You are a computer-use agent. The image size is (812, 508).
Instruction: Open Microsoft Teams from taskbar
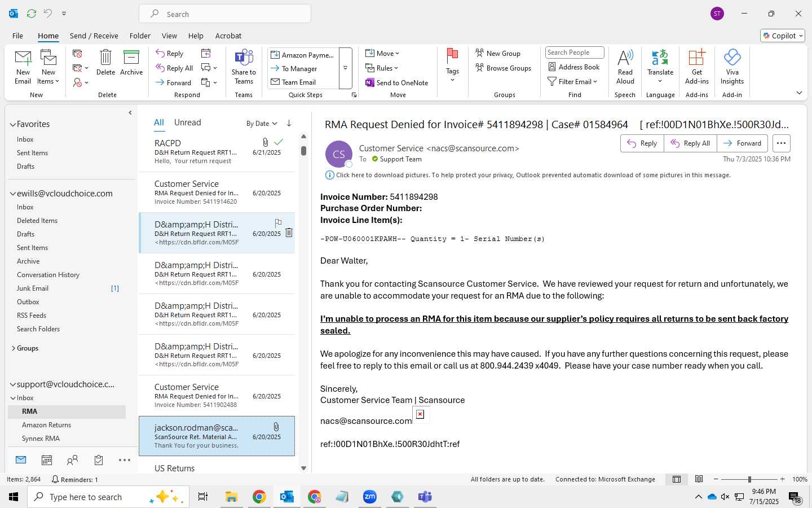pyautogui.click(x=425, y=497)
